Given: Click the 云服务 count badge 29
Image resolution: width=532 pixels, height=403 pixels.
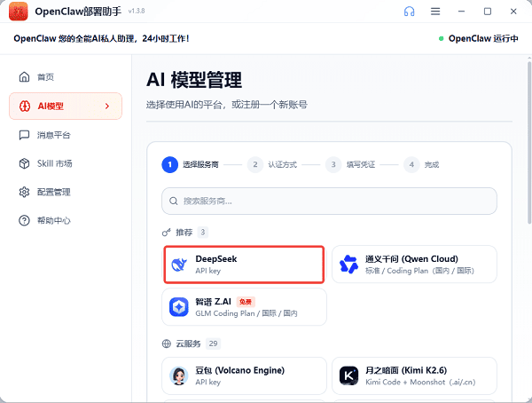Looking at the screenshot, I should (x=213, y=344).
